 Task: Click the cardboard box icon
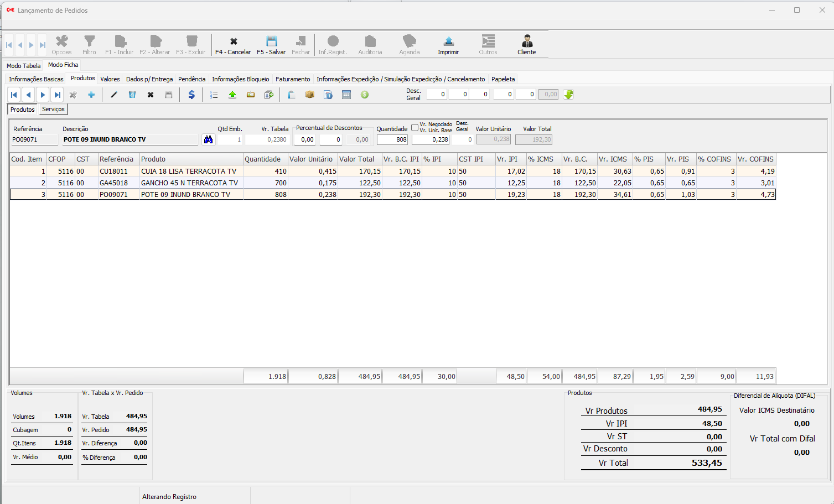coord(310,95)
